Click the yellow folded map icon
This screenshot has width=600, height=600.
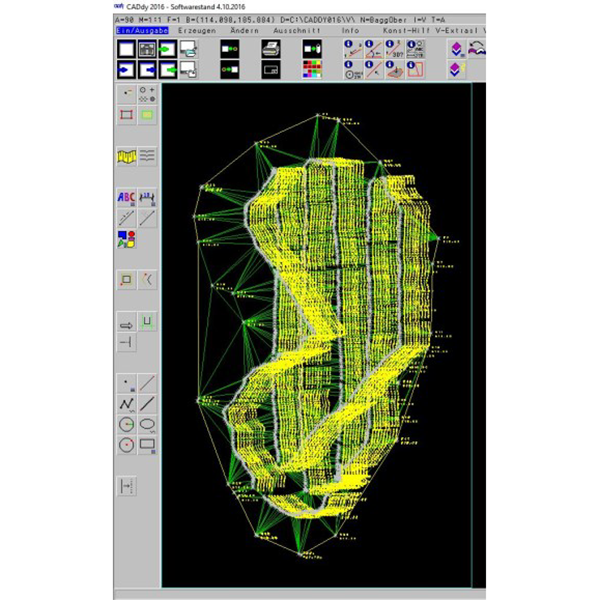pyautogui.click(x=127, y=155)
